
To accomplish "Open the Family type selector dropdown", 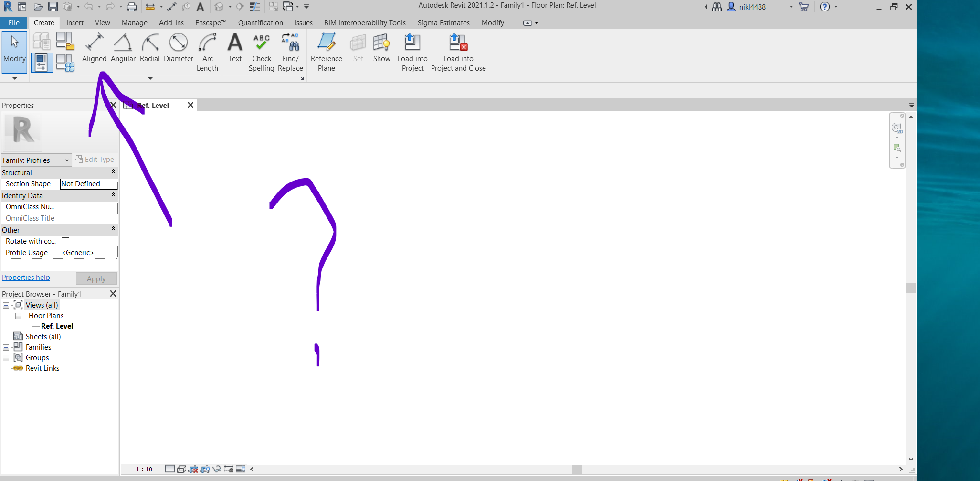I will [66, 160].
